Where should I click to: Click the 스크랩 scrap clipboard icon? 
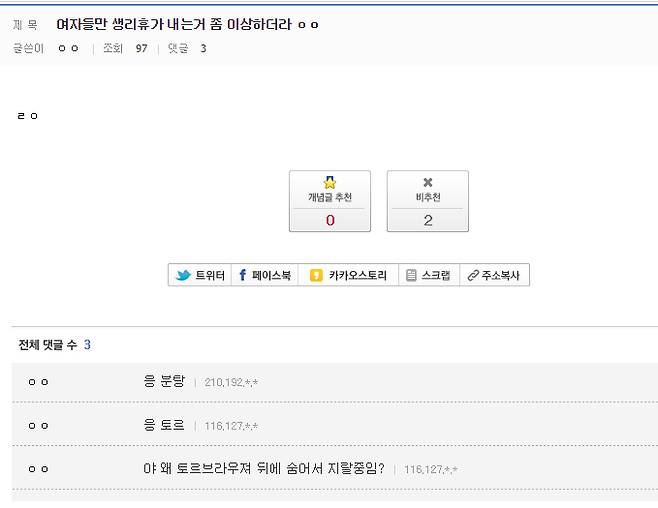coord(410,276)
